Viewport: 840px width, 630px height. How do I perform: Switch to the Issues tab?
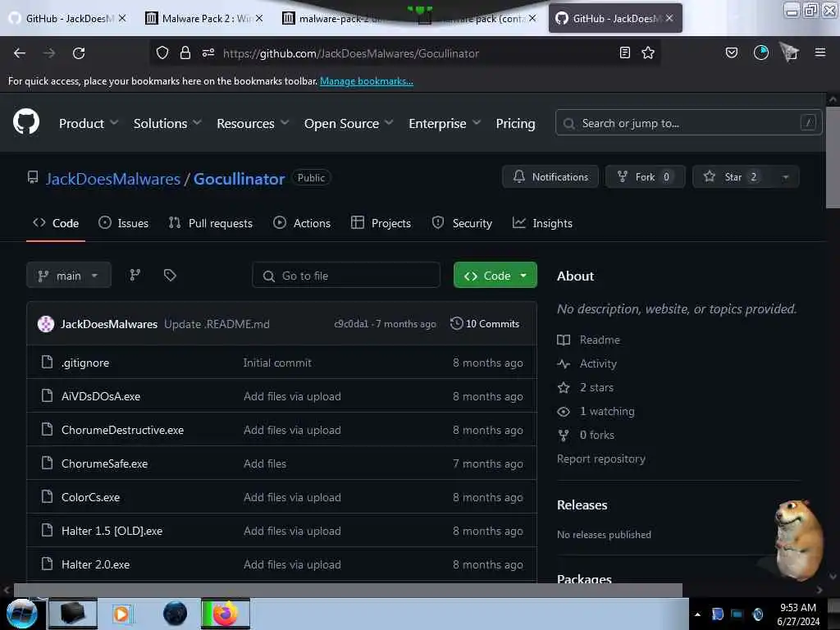coord(123,223)
